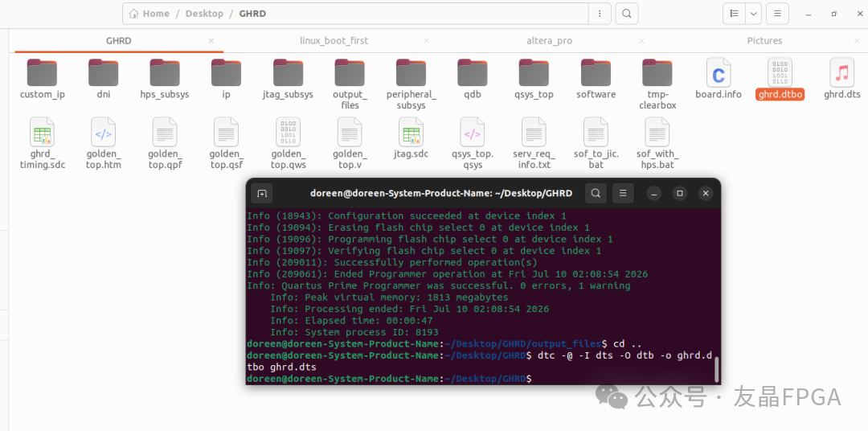The image size is (868, 431).
Task: Select the golden_top.htm file
Action: click(x=104, y=143)
